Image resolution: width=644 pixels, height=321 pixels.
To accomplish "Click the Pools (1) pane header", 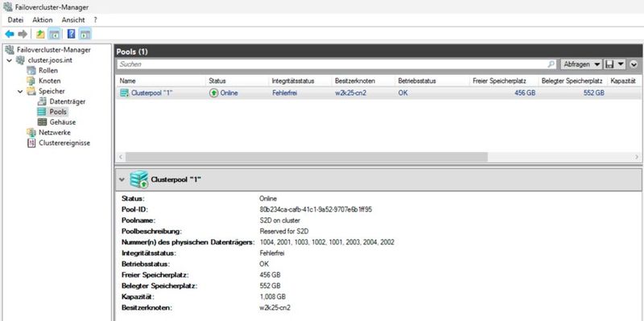I will (x=378, y=51).
